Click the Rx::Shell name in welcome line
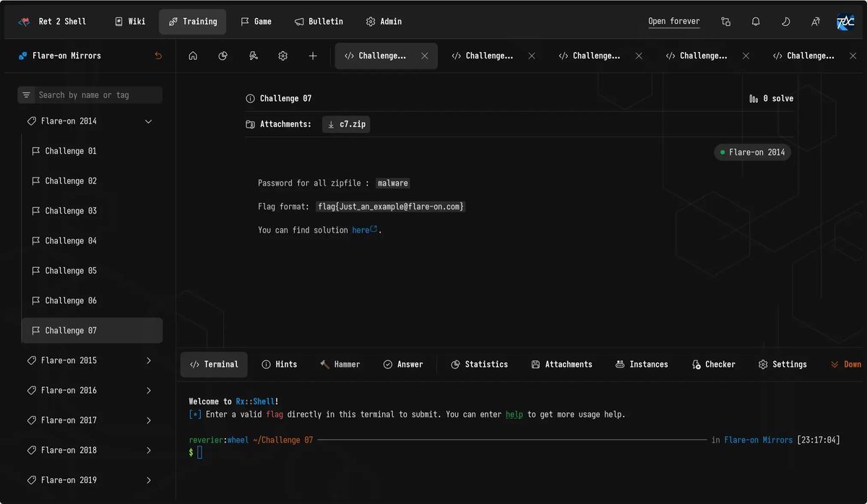Viewport: 867px width, 504px height. point(255,401)
